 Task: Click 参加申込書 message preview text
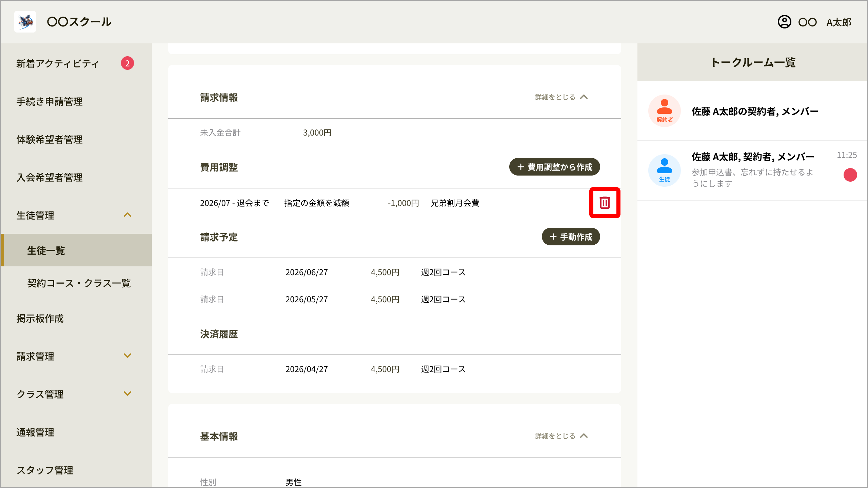(x=752, y=178)
